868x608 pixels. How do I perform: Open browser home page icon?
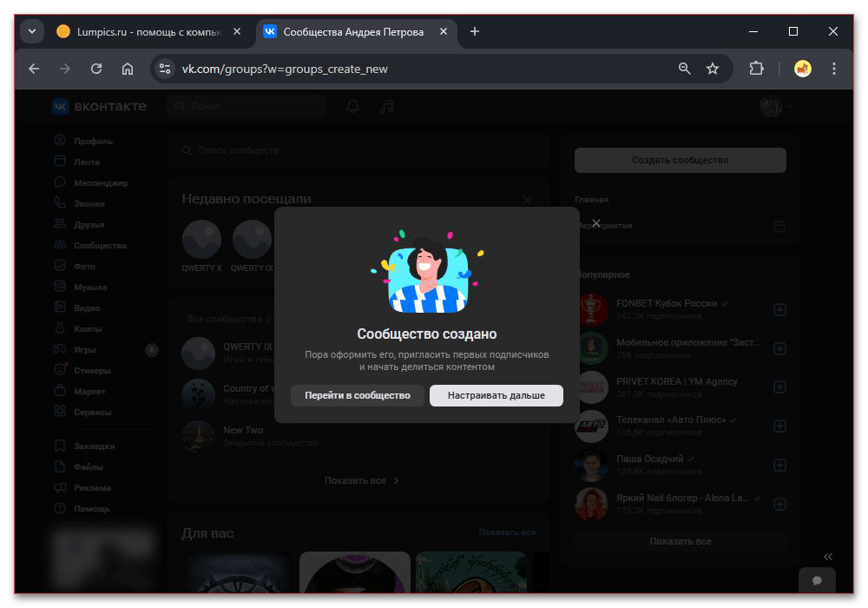[x=128, y=69]
